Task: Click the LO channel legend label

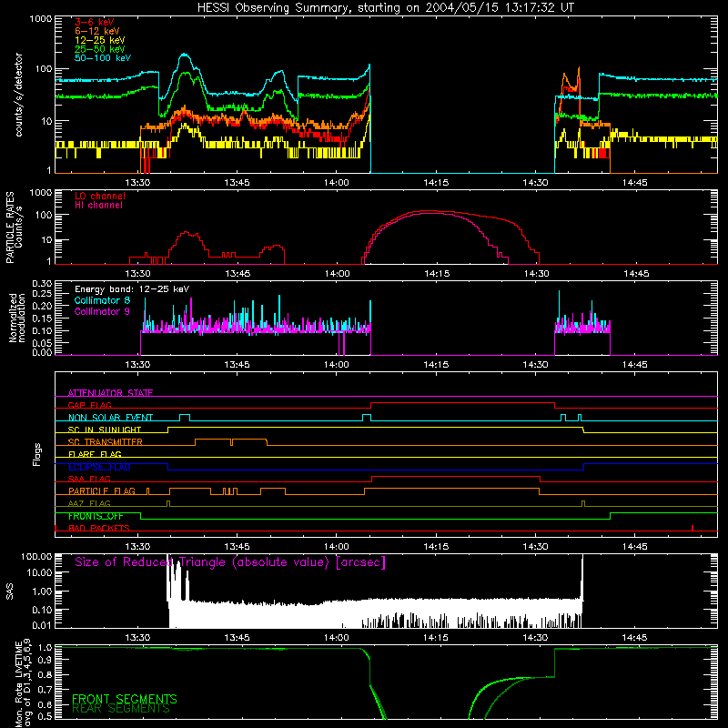Action: (x=100, y=196)
